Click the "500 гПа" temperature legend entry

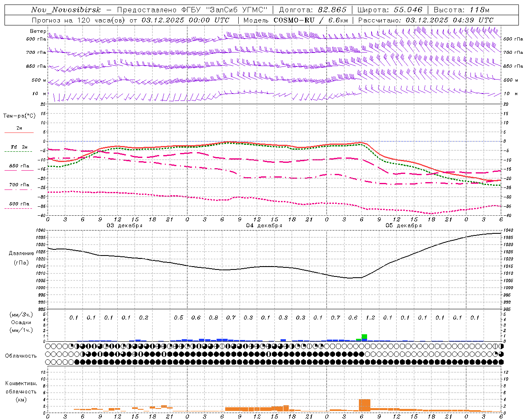click(19, 204)
